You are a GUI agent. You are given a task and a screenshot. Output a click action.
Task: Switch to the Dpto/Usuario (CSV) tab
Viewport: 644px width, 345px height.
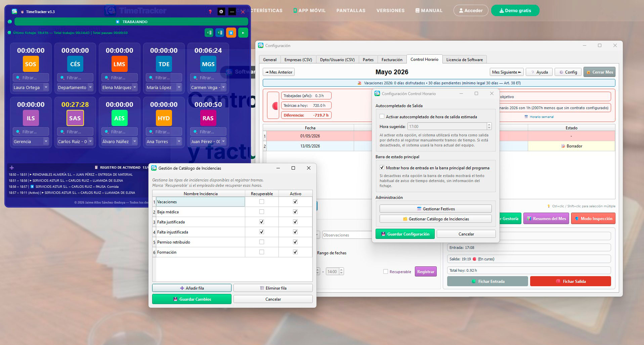pyautogui.click(x=337, y=59)
